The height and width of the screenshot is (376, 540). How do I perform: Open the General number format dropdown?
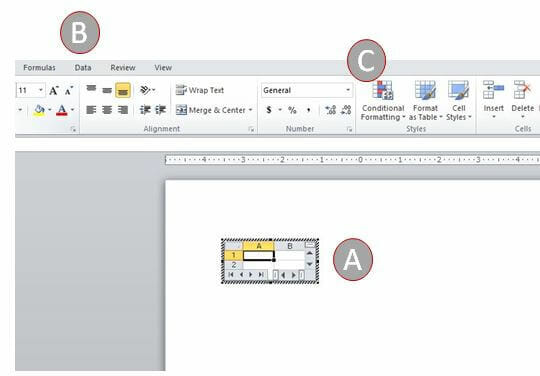click(x=307, y=90)
